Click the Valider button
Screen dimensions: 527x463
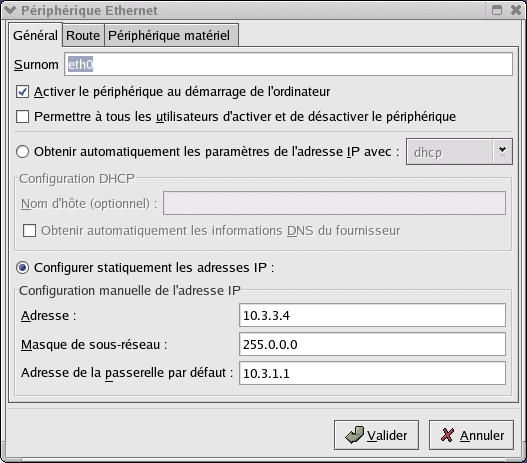point(376,435)
